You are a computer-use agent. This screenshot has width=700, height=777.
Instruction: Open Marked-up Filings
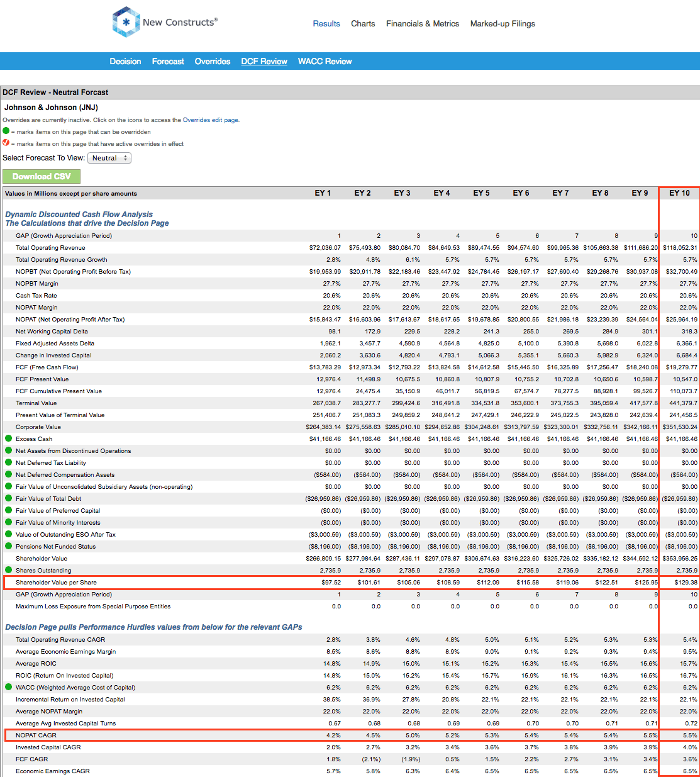coord(503,24)
